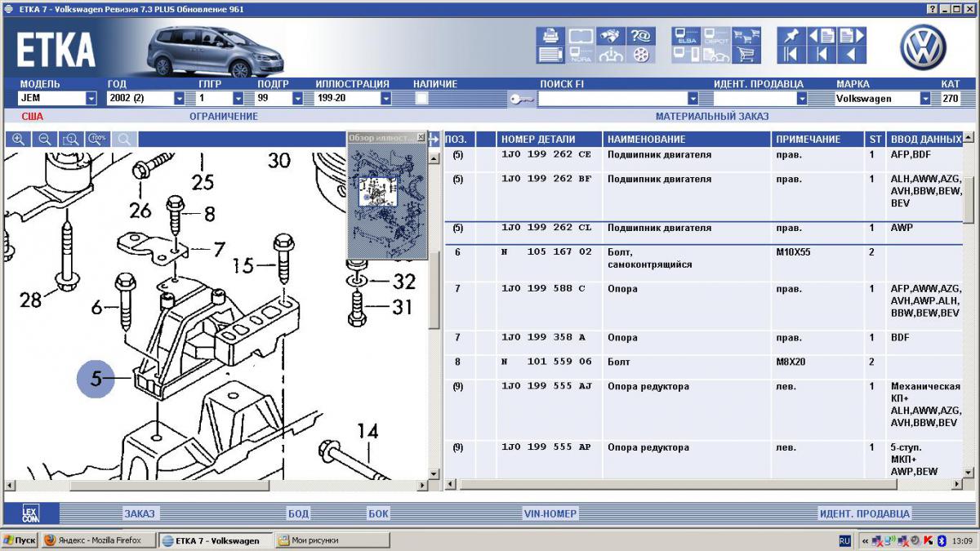Screen dimensions: 980x551
Task: Toggle the НАЛИЧИЕ checkbox
Action: click(421, 98)
